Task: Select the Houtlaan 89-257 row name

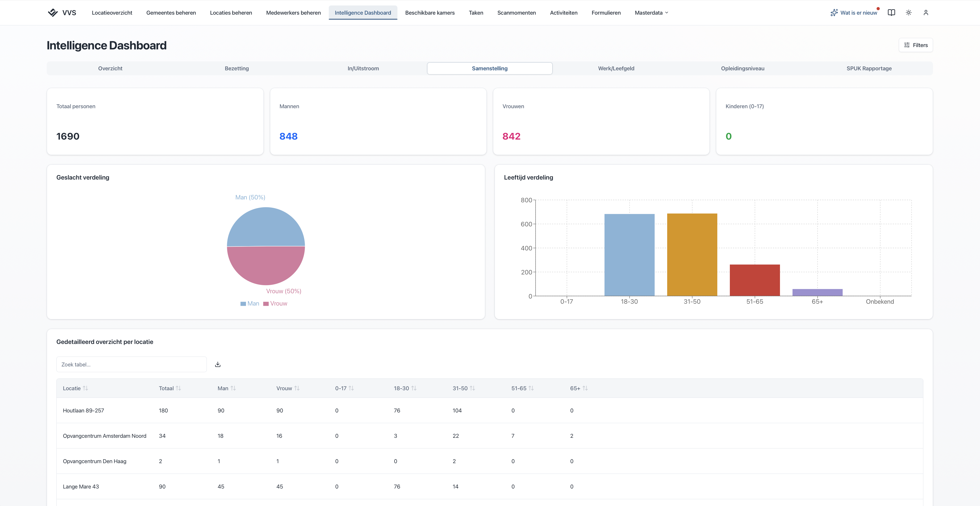Action: (x=83, y=410)
